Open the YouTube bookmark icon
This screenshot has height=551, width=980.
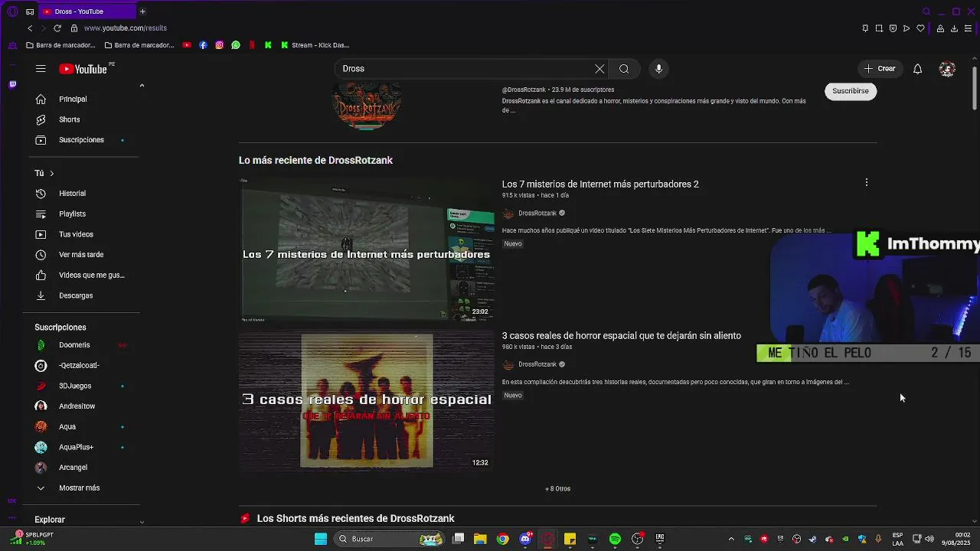187,45
